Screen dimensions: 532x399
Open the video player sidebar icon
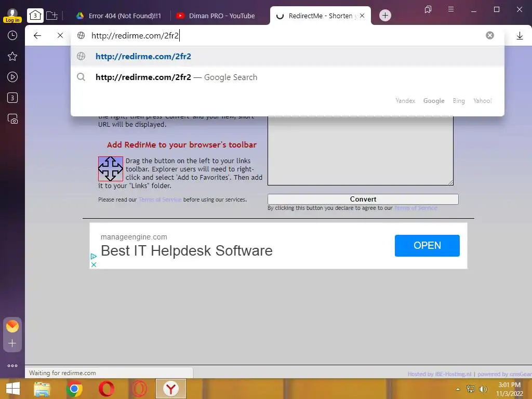[x=12, y=77]
